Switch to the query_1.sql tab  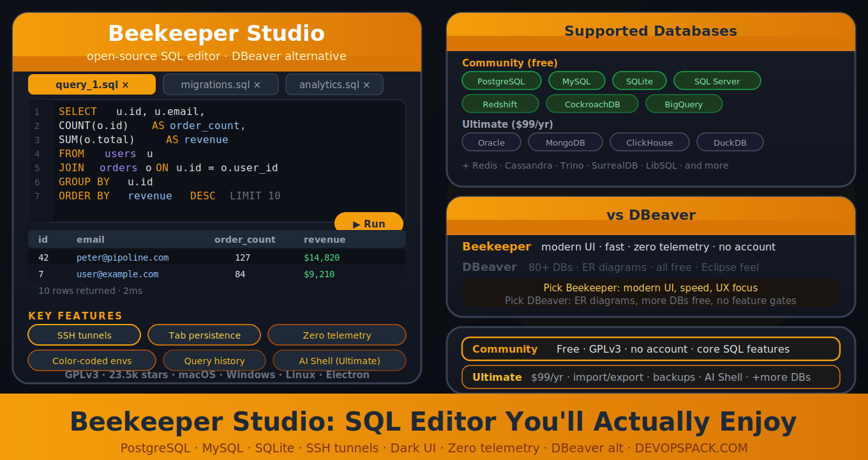coord(92,84)
